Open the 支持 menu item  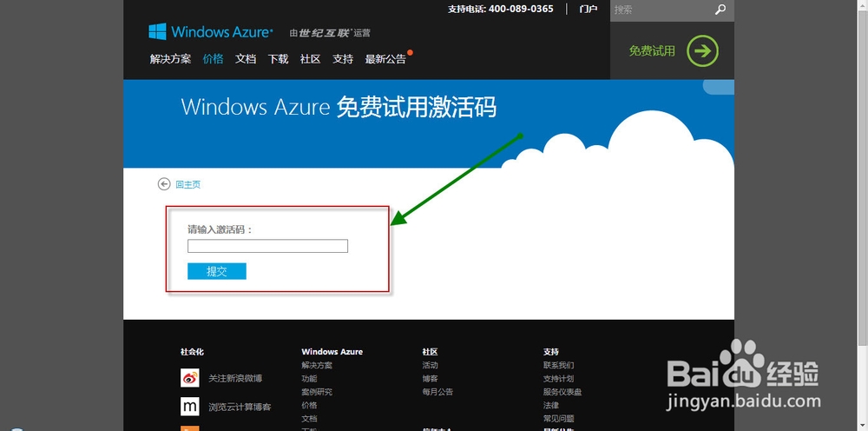pos(343,59)
